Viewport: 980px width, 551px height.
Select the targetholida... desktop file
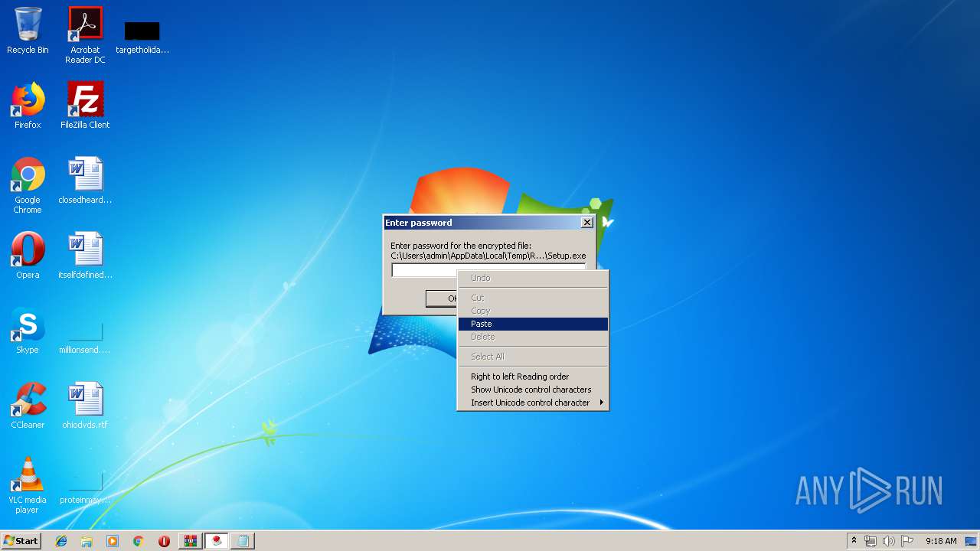142,37
